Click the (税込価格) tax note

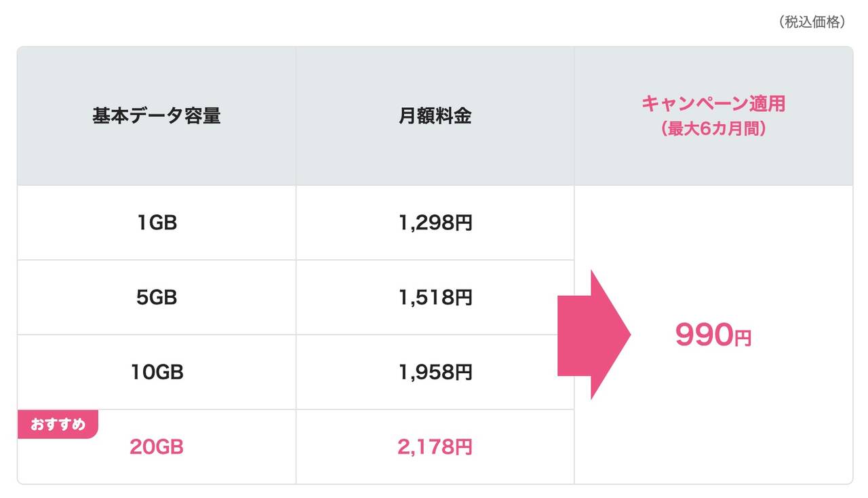click(x=811, y=22)
